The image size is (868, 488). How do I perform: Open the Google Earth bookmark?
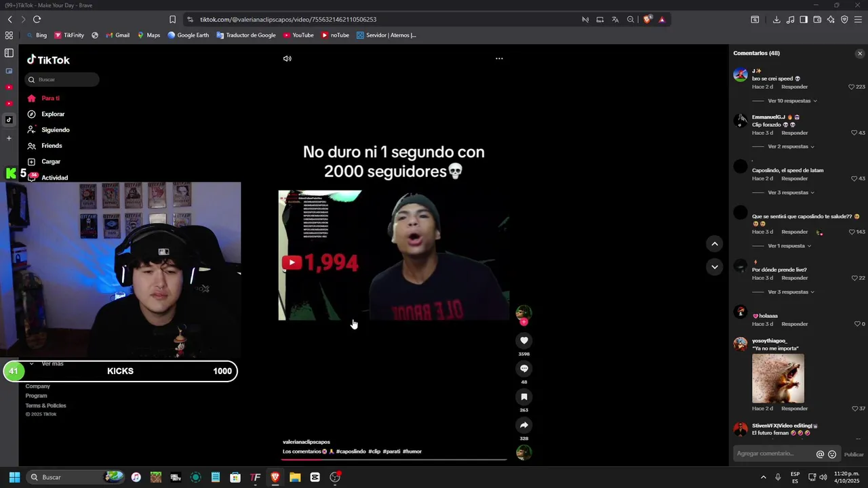click(x=189, y=35)
